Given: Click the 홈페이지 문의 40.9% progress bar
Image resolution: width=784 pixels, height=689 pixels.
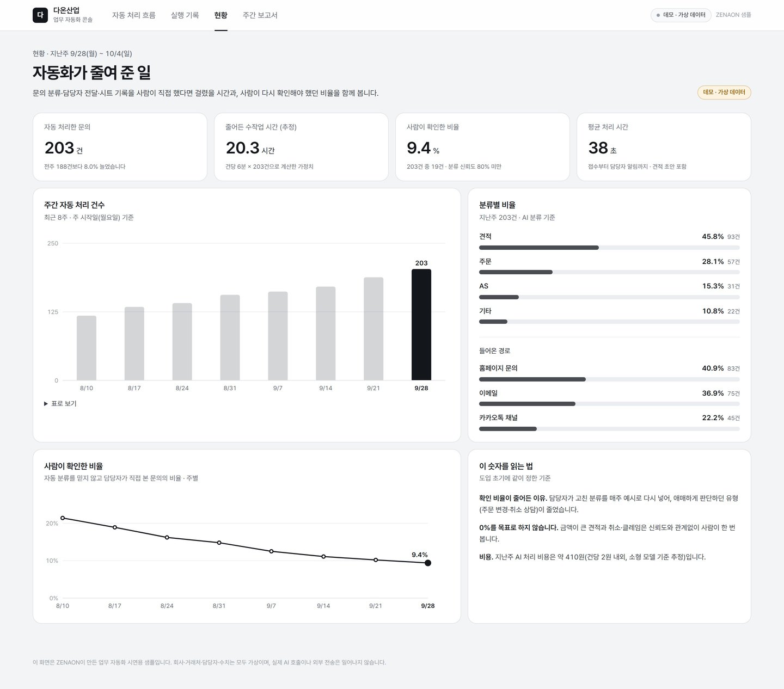Looking at the screenshot, I should [609, 379].
